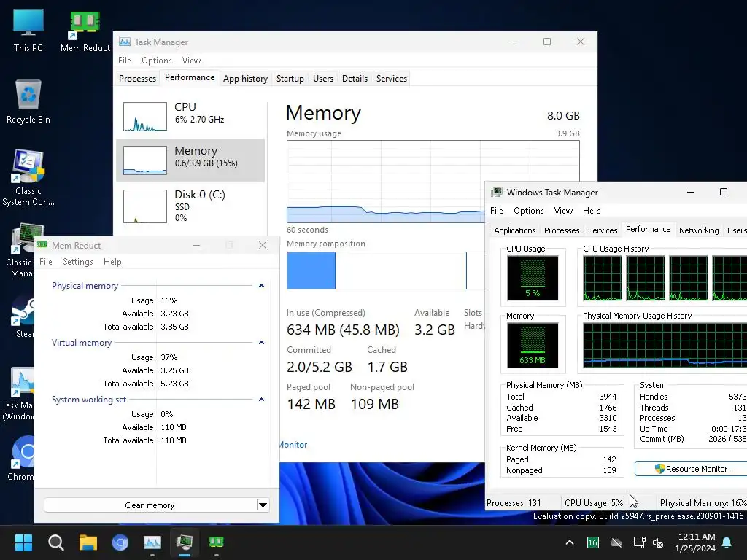Click the cloud sync tray icon

click(x=616, y=542)
